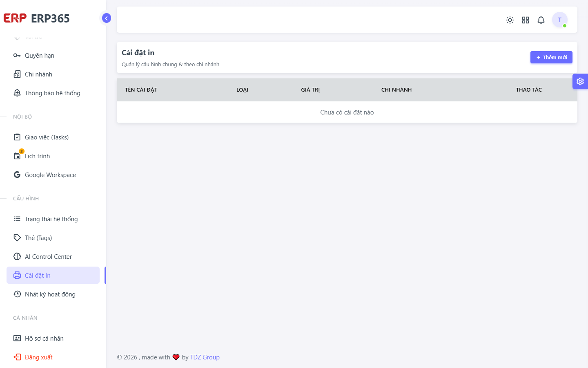Click the Thêm mới button
This screenshot has height=368, width=588.
(x=551, y=57)
